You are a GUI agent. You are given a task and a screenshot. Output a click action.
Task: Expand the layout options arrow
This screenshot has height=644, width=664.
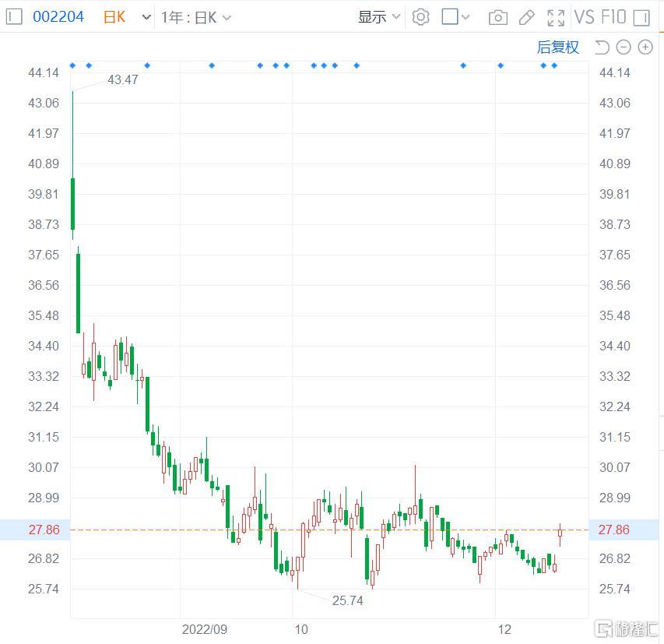466,17
